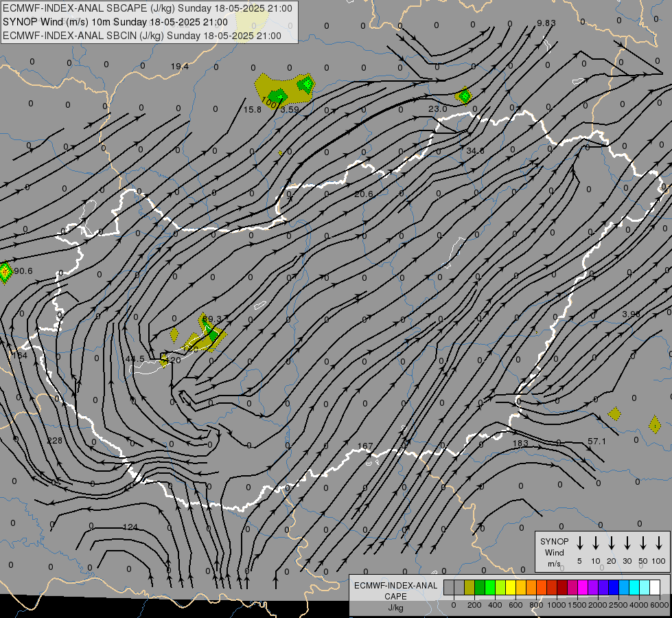Pick the yellow swatch in CAPE legend

point(510,587)
